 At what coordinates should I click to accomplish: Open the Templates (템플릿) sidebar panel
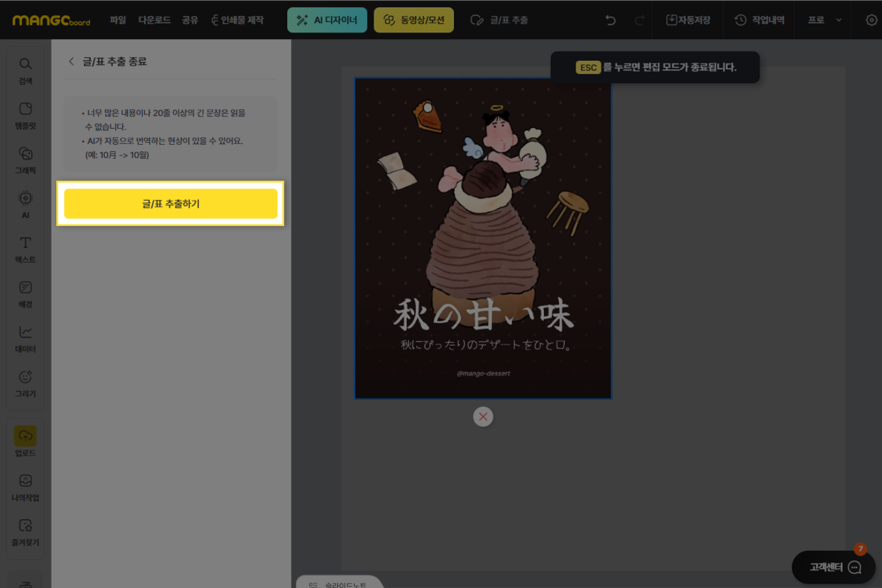point(25,115)
